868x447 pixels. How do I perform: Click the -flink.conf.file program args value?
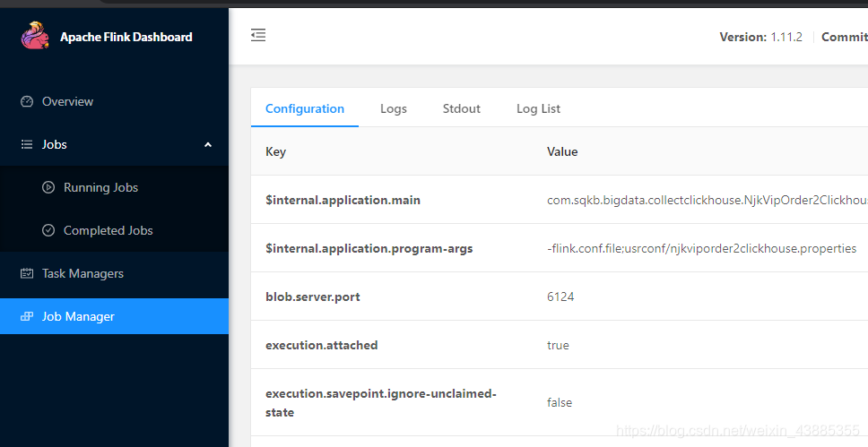pyautogui.click(x=701, y=248)
